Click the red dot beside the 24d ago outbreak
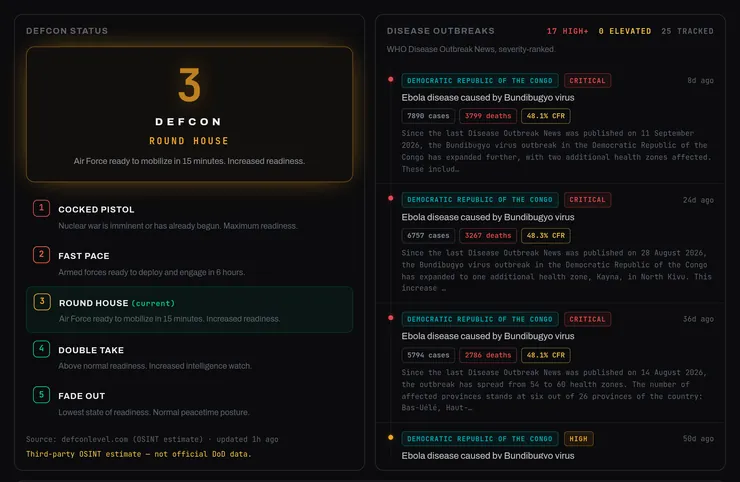 click(391, 198)
